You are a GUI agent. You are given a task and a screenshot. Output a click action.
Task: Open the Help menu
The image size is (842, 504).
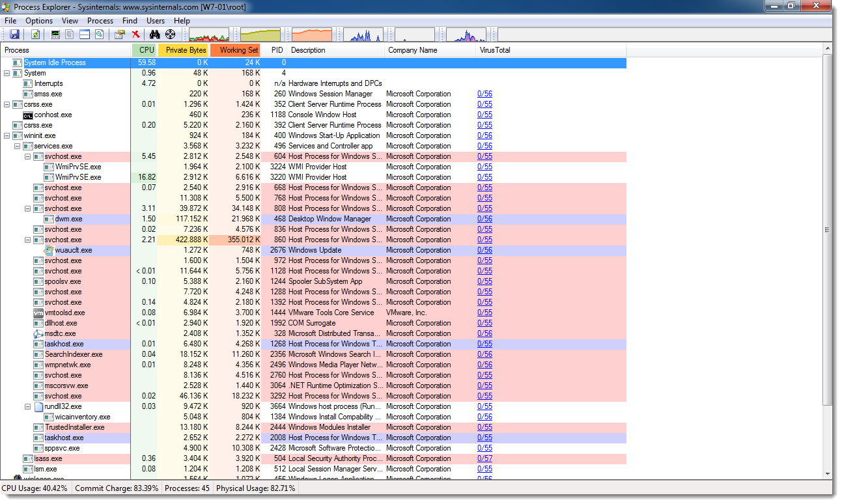(182, 21)
